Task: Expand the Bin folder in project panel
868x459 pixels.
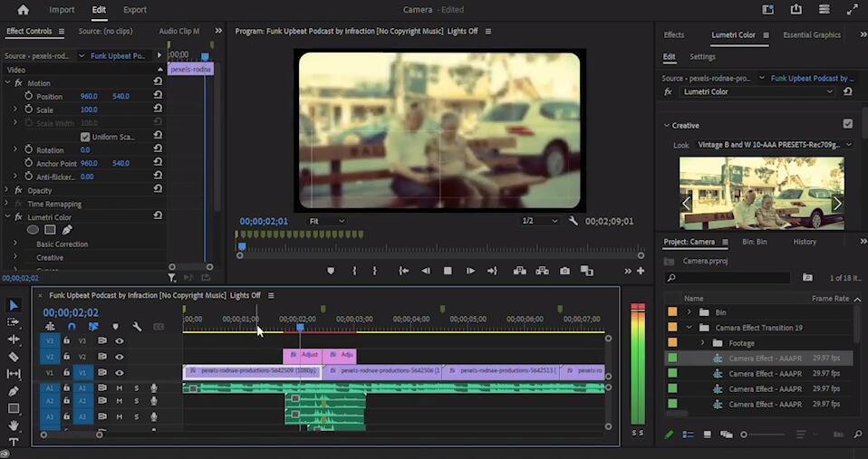Action: [690, 312]
